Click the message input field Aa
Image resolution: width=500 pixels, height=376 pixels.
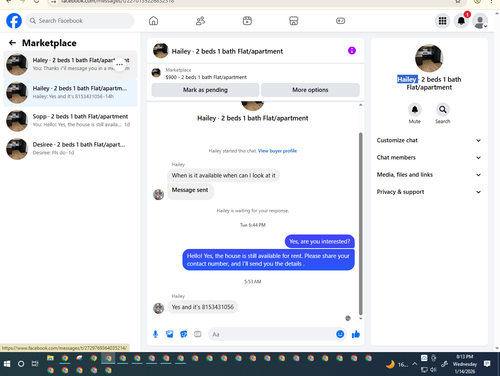(272, 334)
